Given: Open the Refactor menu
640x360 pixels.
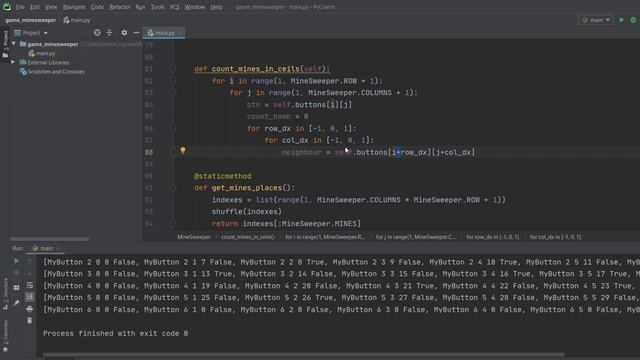Looking at the screenshot, I should tap(120, 7).
